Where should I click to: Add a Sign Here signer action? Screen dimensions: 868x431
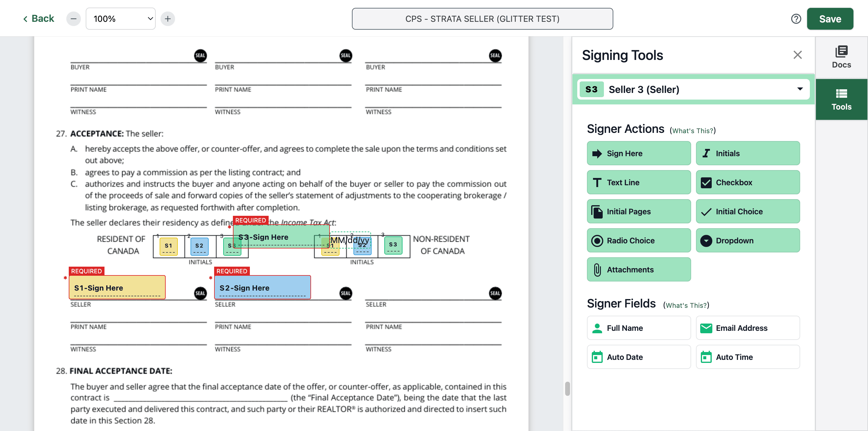[638, 153]
